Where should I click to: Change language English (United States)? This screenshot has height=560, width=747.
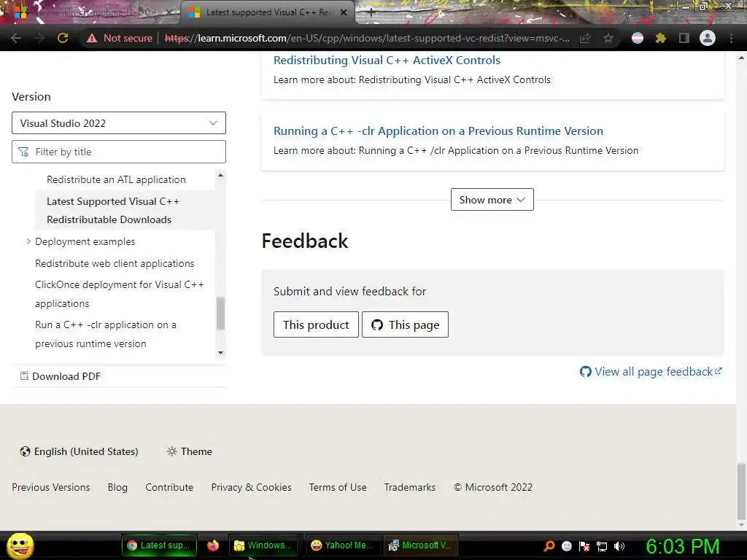(79, 451)
